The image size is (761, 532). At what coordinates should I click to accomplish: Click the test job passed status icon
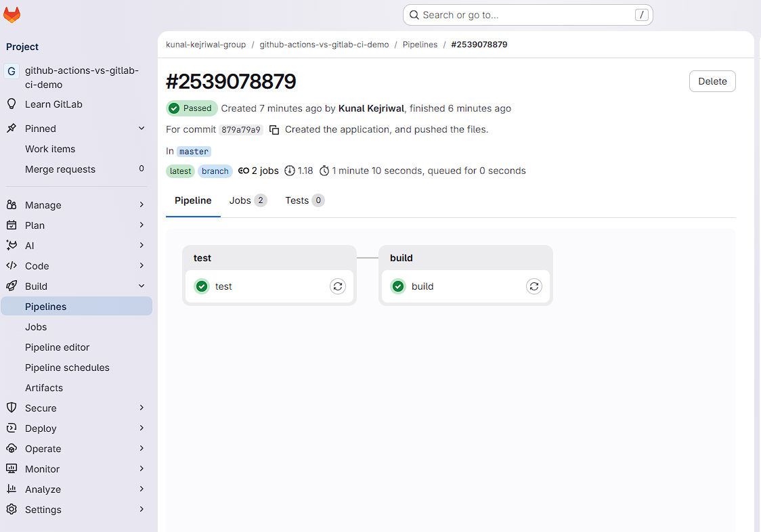[x=202, y=286]
